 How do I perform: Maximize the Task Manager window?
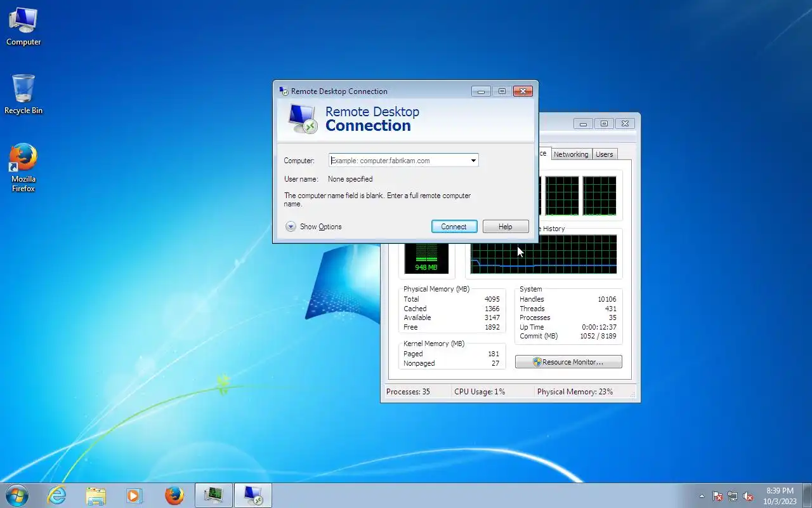click(604, 124)
